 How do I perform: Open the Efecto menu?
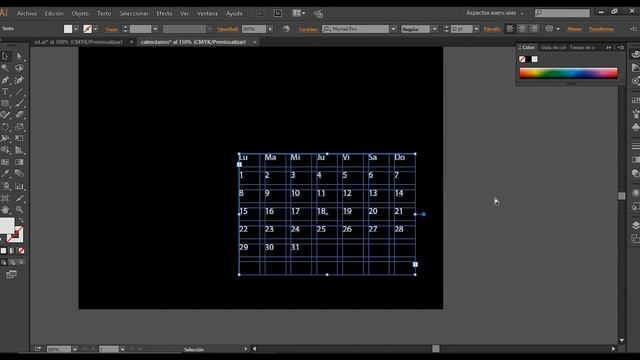point(164,13)
